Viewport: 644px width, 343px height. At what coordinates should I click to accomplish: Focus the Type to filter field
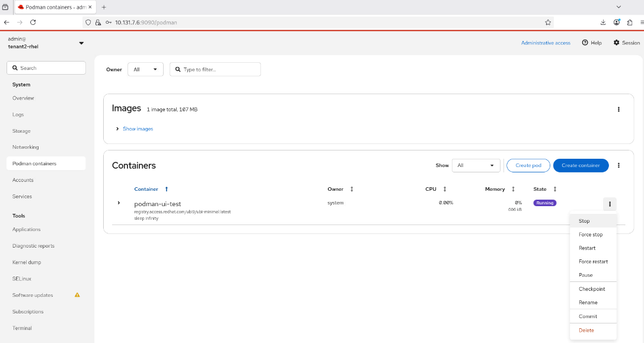point(215,69)
